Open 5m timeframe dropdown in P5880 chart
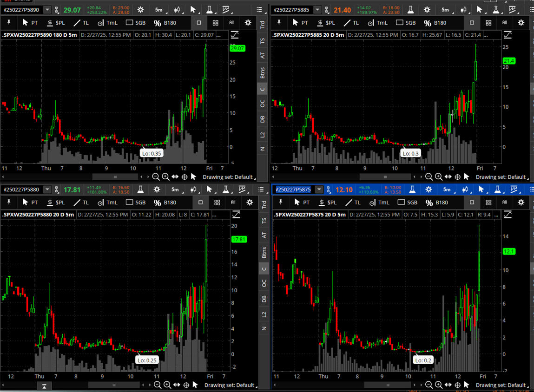 [x=177, y=189]
